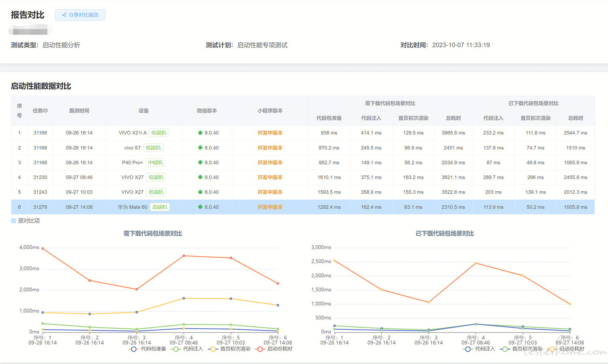Click right chart orange point at 序号 4
The image size is (608, 364).
point(475,263)
